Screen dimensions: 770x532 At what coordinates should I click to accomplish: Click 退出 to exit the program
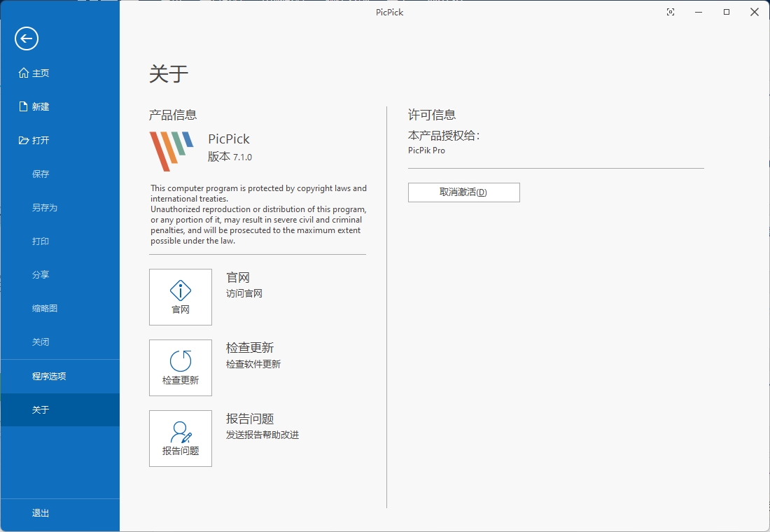click(41, 514)
